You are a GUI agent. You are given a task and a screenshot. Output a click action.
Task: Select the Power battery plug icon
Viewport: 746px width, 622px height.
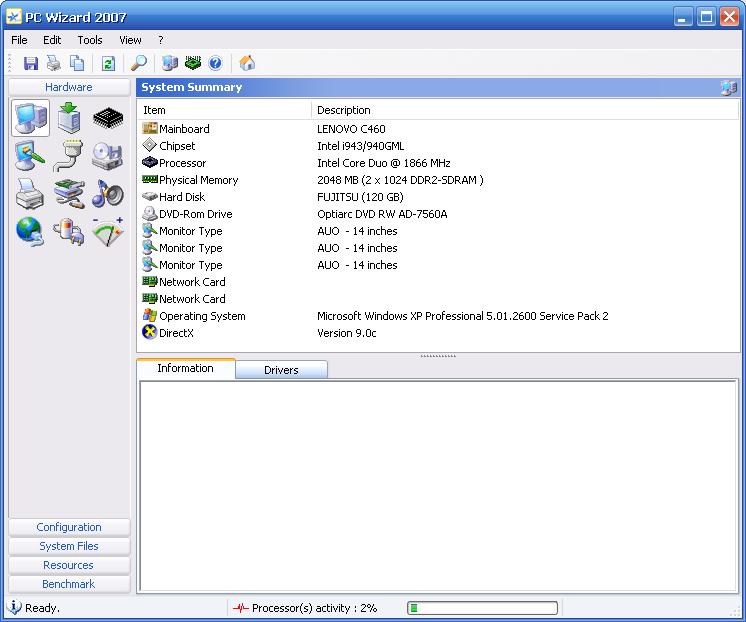pos(69,232)
